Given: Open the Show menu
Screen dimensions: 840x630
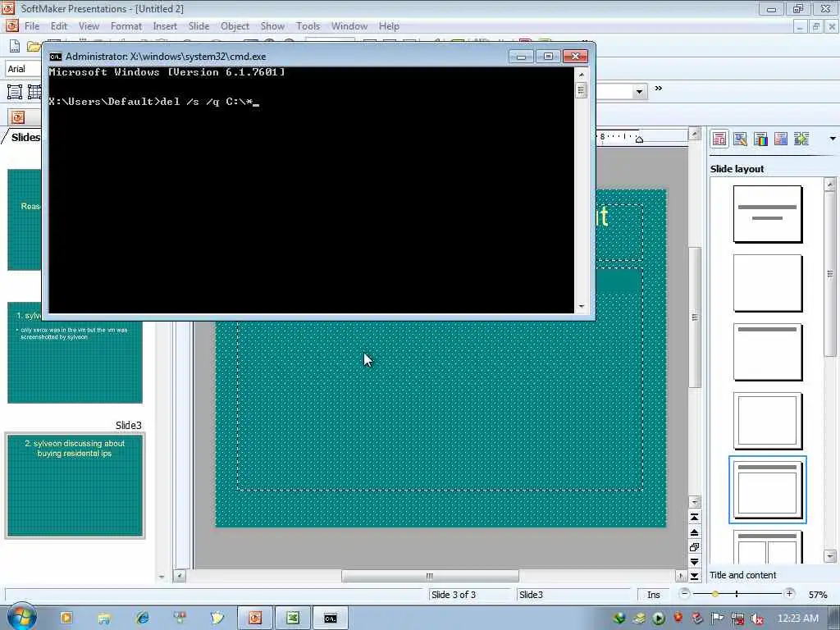Looking at the screenshot, I should tap(272, 26).
